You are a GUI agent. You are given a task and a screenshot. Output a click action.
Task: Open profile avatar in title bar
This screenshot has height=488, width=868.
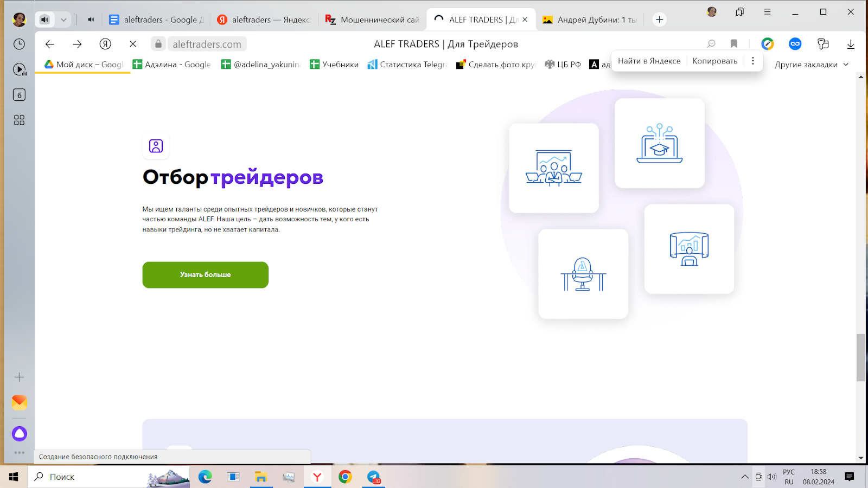point(712,12)
